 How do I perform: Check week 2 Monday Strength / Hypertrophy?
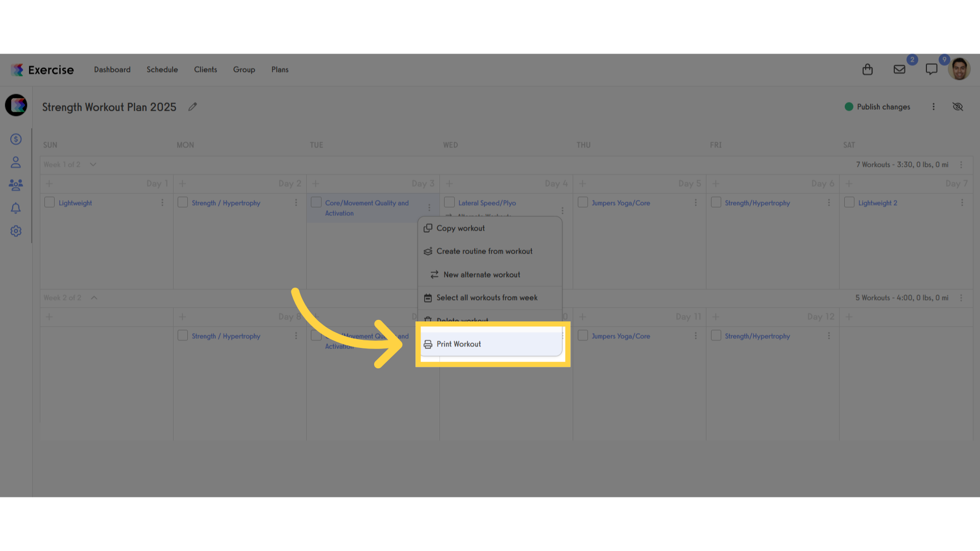pyautogui.click(x=183, y=336)
